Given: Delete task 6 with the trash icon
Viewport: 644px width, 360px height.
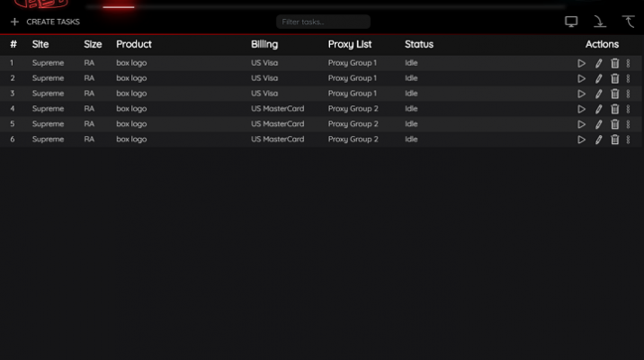Looking at the screenshot, I should [x=615, y=139].
